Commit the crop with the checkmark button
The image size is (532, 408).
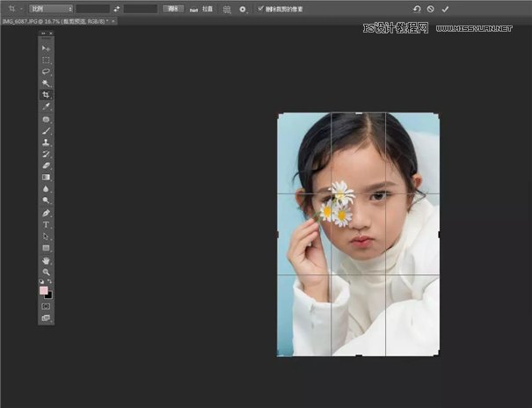(445, 9)
